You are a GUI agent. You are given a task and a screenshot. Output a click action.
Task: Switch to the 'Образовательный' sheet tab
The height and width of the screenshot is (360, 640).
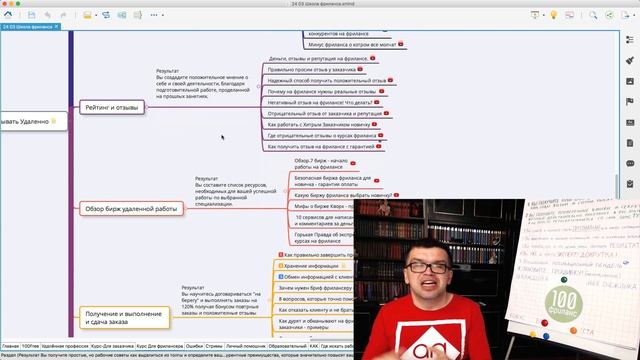pos(287,346)
